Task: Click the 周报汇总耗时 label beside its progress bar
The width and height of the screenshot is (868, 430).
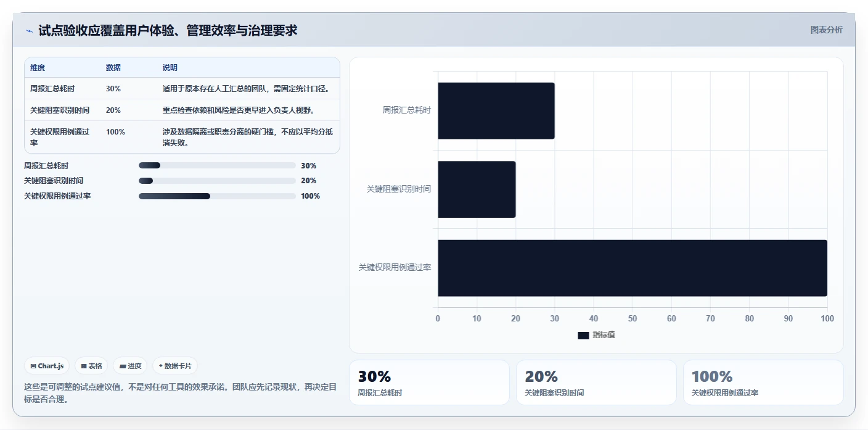Action: point(46,166)
